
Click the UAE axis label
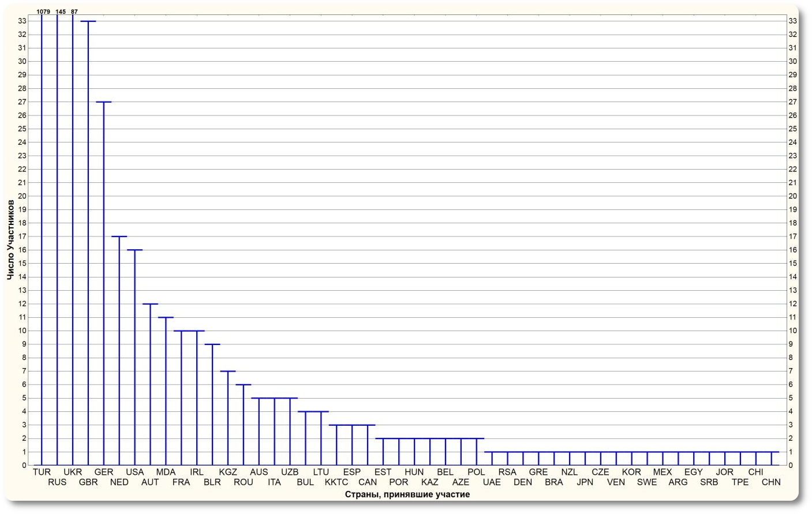click(x=492, y=482)
